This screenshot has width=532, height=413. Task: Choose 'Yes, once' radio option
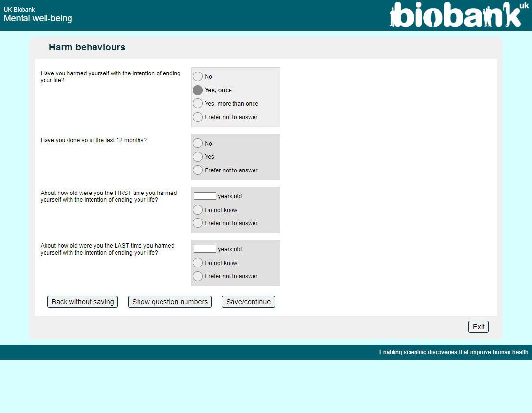tap(198, 90)
